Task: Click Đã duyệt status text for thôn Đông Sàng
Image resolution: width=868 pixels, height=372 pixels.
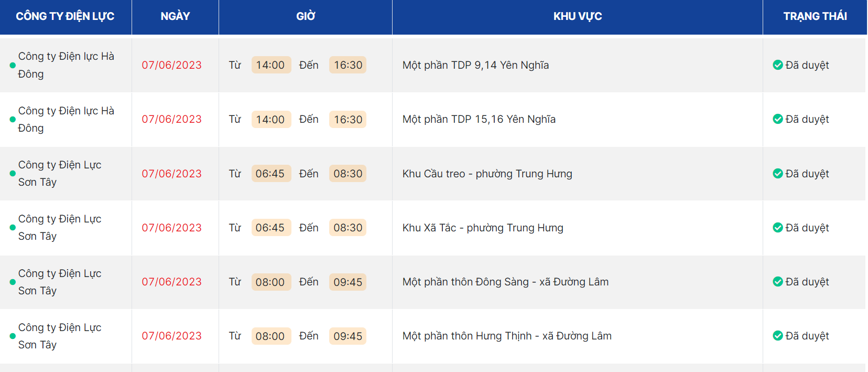Action: pyautogui.click(x=807, y=282)
